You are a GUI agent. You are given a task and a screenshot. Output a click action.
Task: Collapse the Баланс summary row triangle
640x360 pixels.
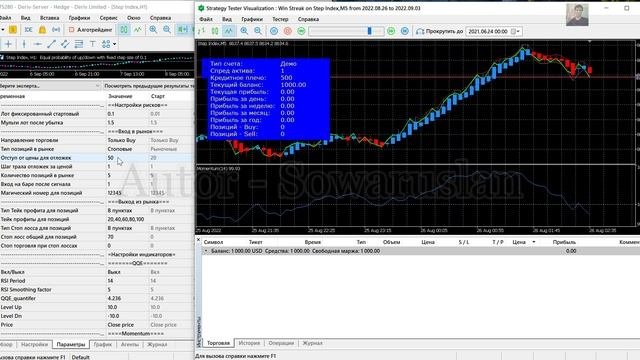pyautogui.click(x=206, y=251)
